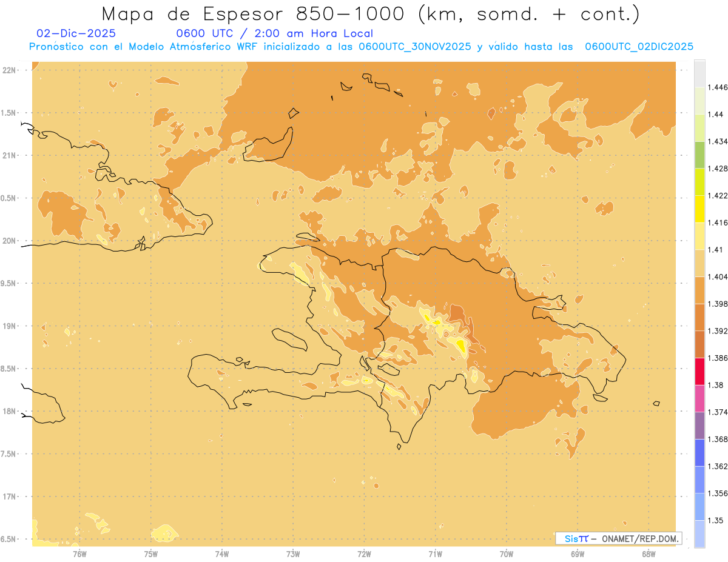Image resolution: width=728 pixels, height=562 pixels.
Task: Click the gray swatch above 1.446
Action: (x=699, y=74)
